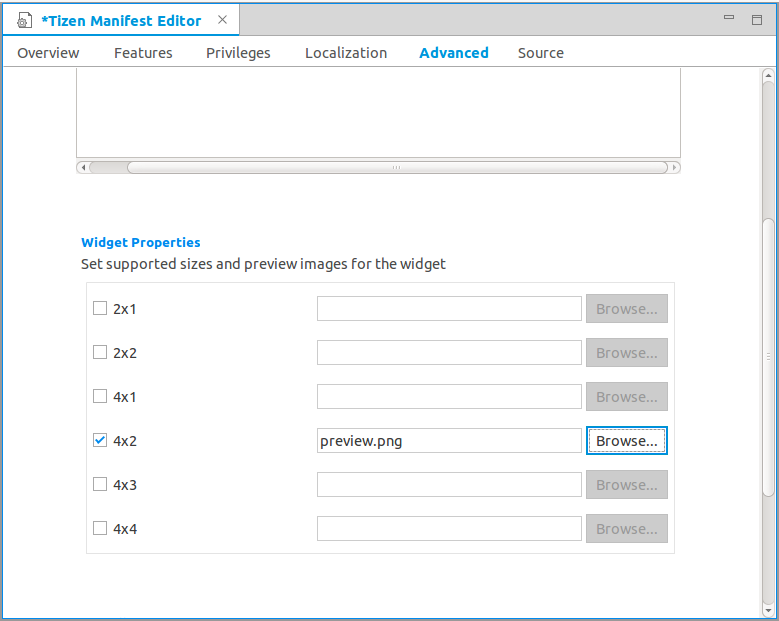Click Browse for the 4x2 preview image

point(626,441)
